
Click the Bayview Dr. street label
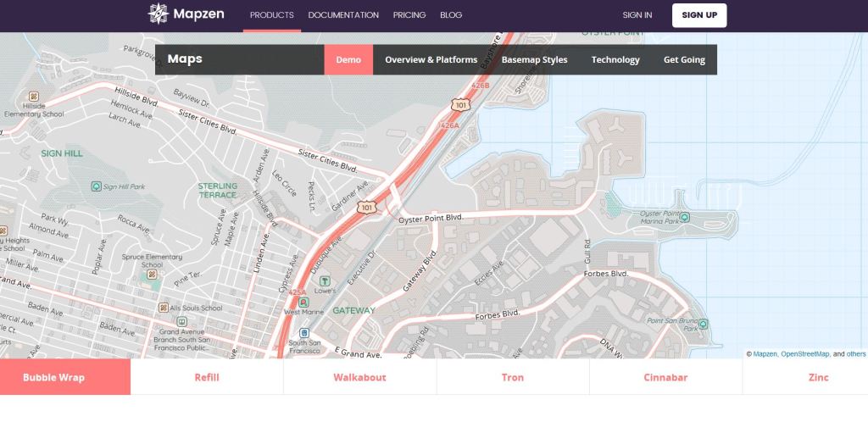[x=191, y=98]
